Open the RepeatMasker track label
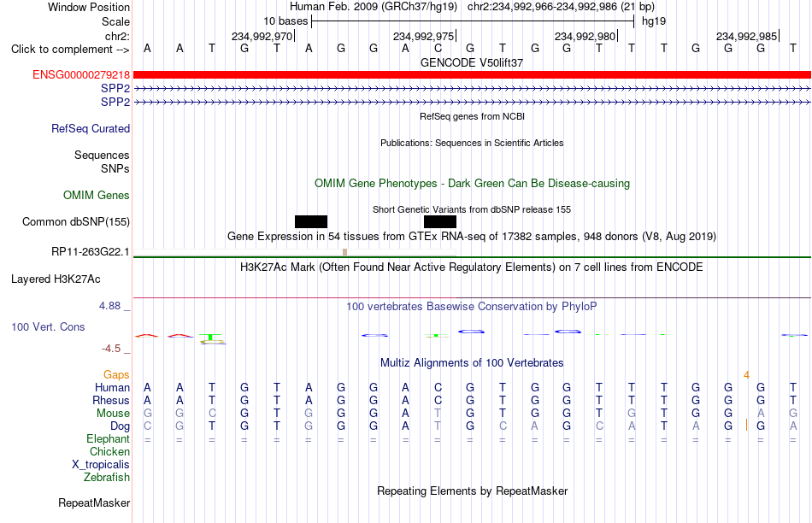 click(x=94, y=502)
